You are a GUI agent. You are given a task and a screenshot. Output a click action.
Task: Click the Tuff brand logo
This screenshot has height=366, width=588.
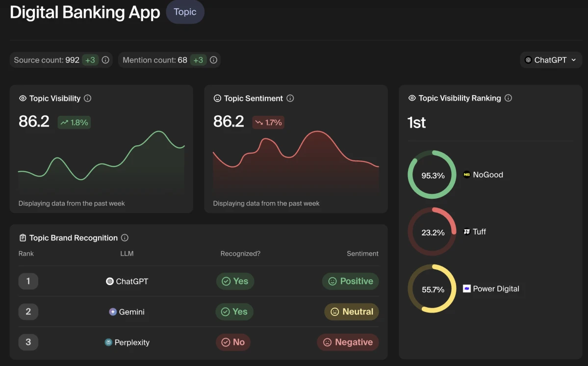(x=467, y=232)
